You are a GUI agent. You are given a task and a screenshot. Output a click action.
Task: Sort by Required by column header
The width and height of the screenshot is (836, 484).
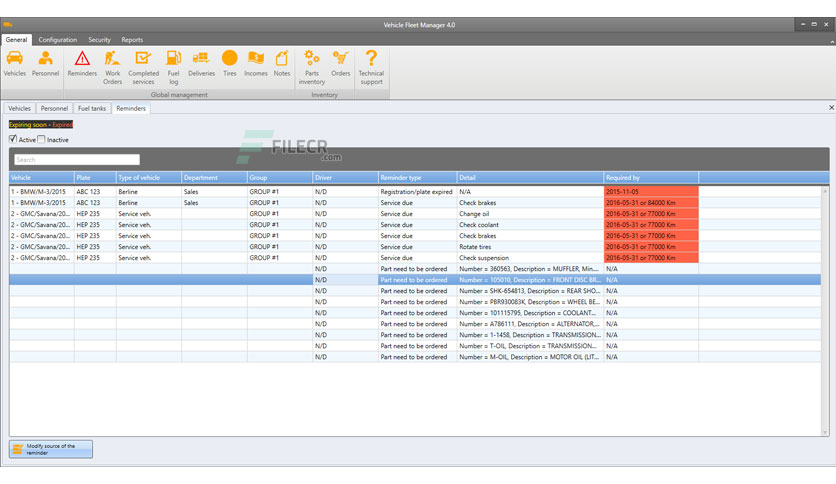click(x=651, y=178)
